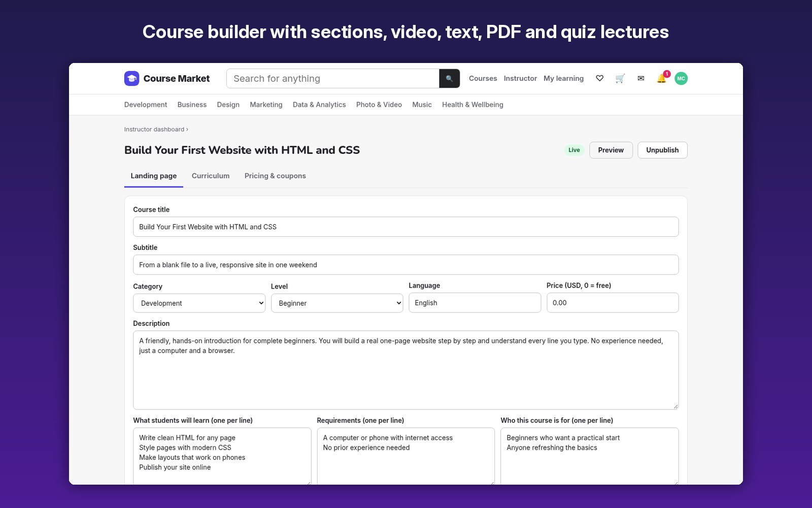Switch to the Landing page tab
812x508 pixels.
tap(154, 176)
